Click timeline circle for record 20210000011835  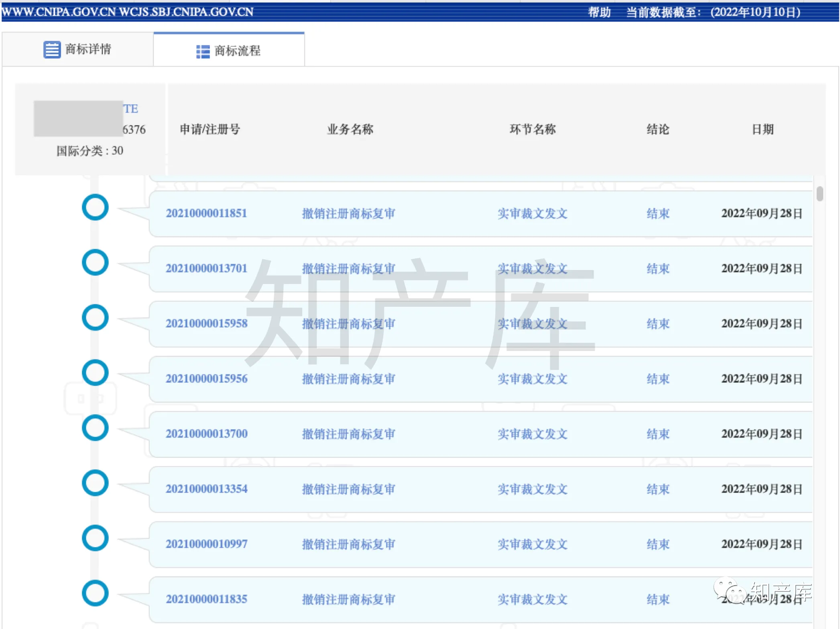click(95, 593)
